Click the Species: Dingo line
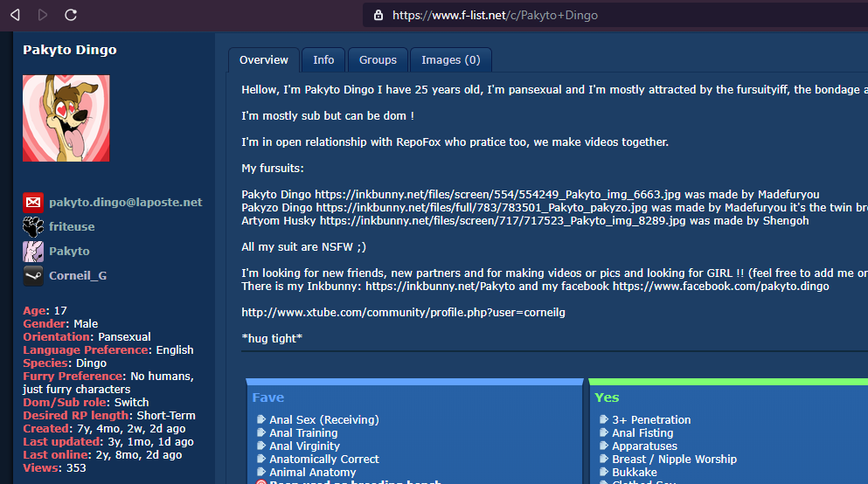 click(x=65, y=363)
